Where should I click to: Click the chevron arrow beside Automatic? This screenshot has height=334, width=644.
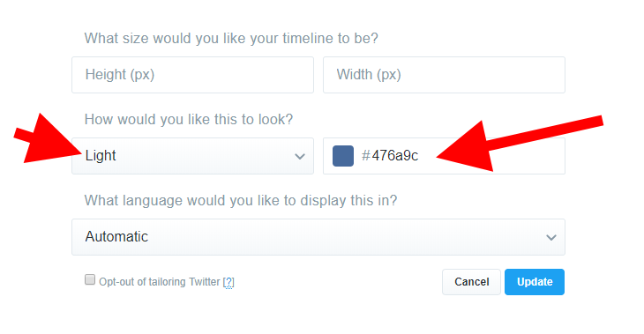pyautogui.click(x=551, y=238)
